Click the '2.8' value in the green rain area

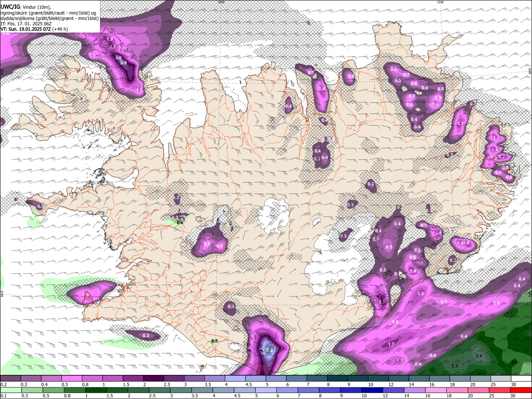click(478, 356)
